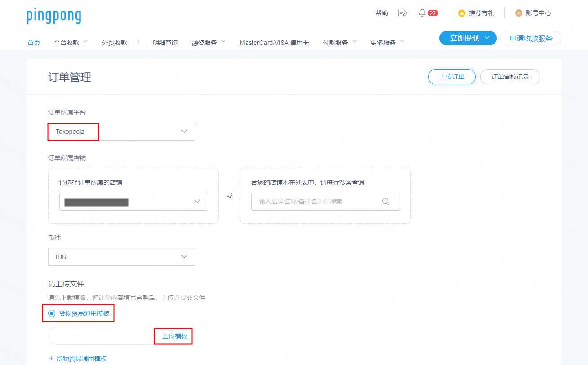Click the 申请收款服务 button
This screenshot has height=365, width=588.
click(531, 38)
